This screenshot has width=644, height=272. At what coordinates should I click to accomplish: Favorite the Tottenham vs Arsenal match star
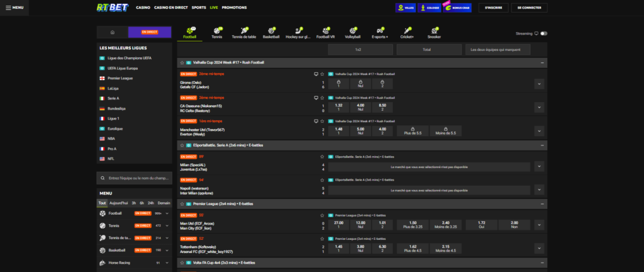click(x=322, y=238)
